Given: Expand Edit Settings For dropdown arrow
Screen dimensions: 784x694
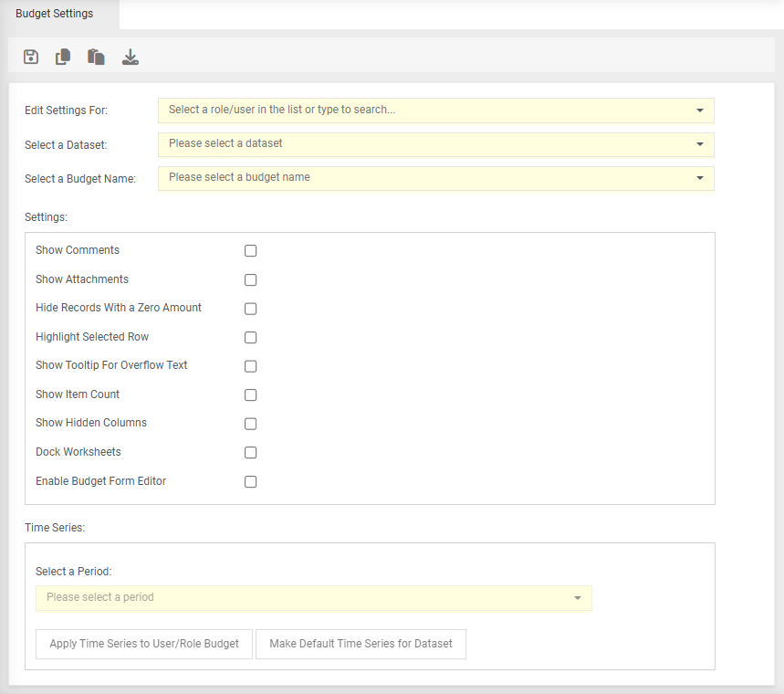Looking at the screenshot, I should (x=700, y=110).
